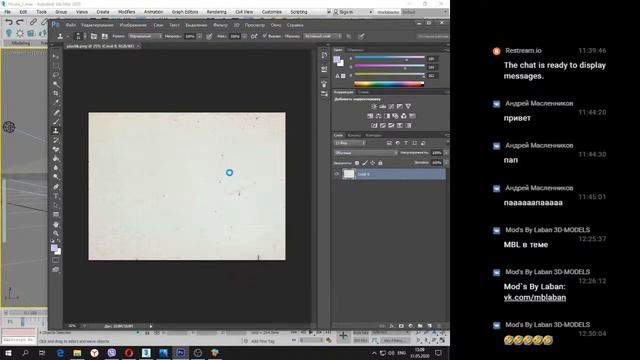
Task: Select the Move tool in Photoshop toolbar
Action: [x=56, y=56]
